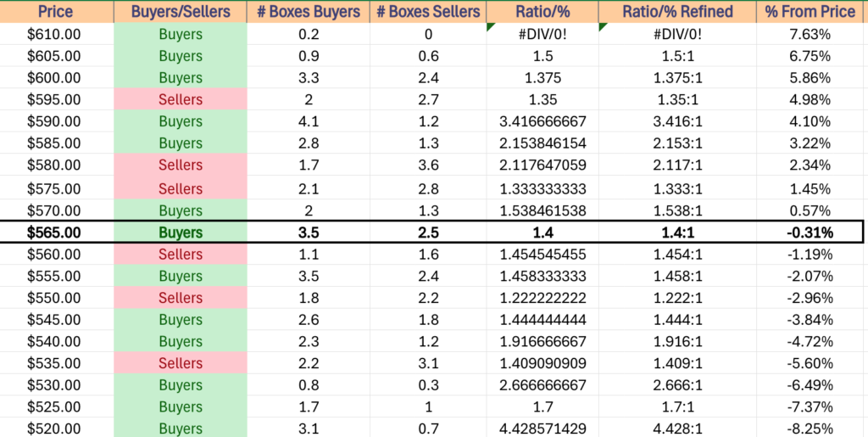Select the # Boxes Buyers header cell
868x437 pixels.
309,12
